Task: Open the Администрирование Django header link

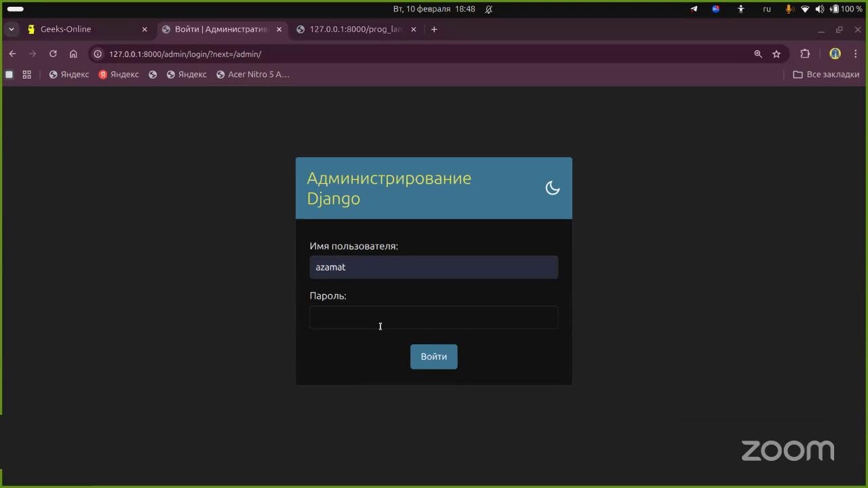Action: click(x=389, y=188)
